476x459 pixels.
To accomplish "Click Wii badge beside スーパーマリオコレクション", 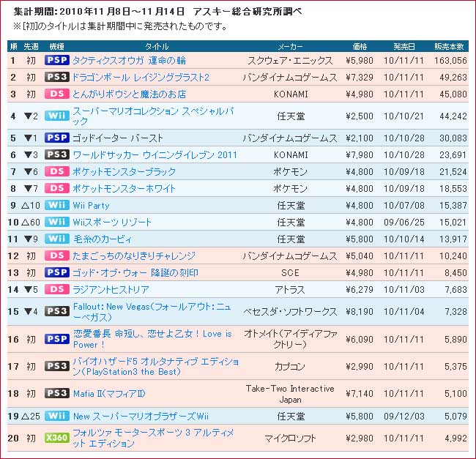I will click(x=57, y=116).
